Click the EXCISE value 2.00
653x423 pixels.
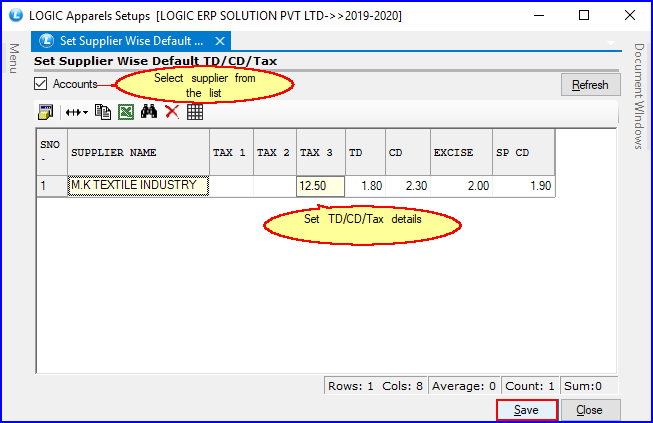pyautogui.click(x=461, y=186)
